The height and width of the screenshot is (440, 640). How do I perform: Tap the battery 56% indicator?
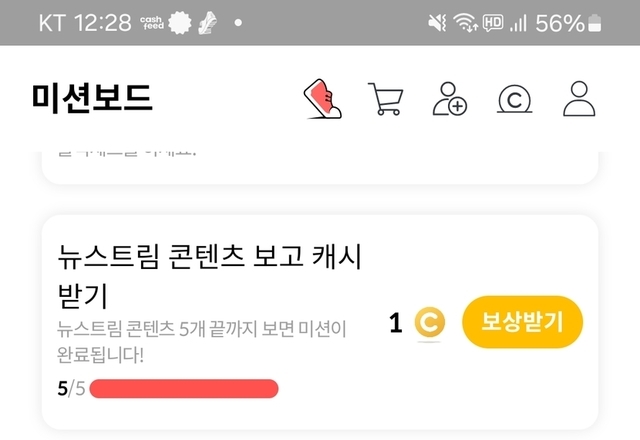point(569,22)
